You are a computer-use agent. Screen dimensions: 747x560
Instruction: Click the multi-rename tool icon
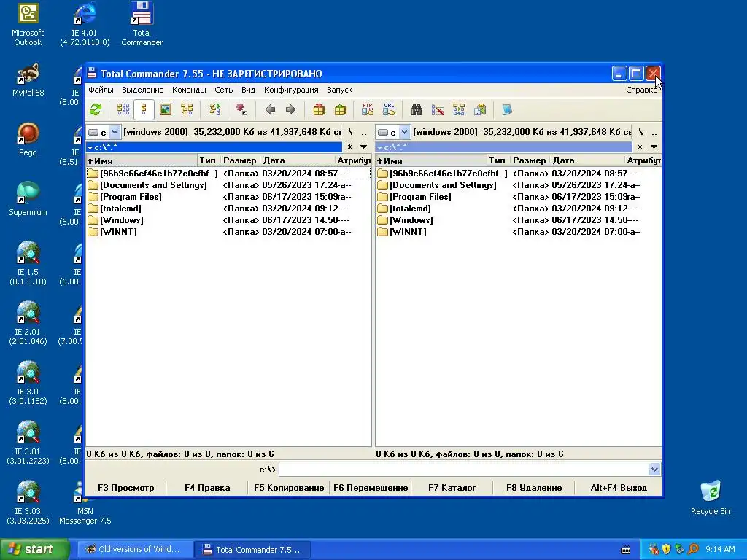438,110
